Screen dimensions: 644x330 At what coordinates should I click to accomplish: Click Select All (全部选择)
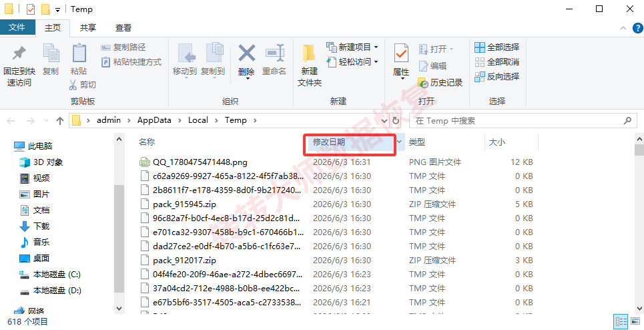coord(497,47)
